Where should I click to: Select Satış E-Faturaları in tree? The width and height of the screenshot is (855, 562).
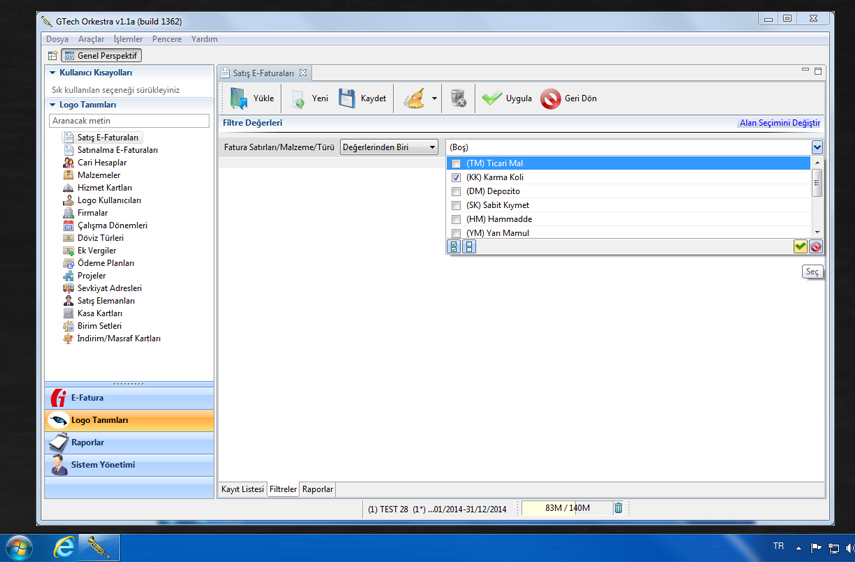pos(107,137)
